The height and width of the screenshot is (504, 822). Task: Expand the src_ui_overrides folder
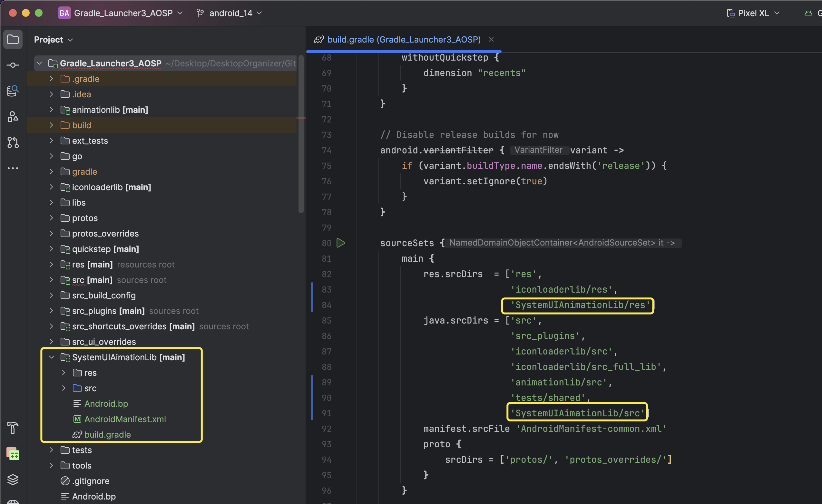pyautogui.click(x=51, y=342)
